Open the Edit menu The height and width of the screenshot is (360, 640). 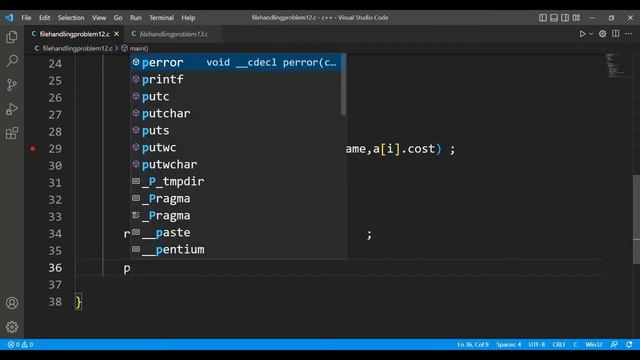pyautogui.click(x=44, y=18)
